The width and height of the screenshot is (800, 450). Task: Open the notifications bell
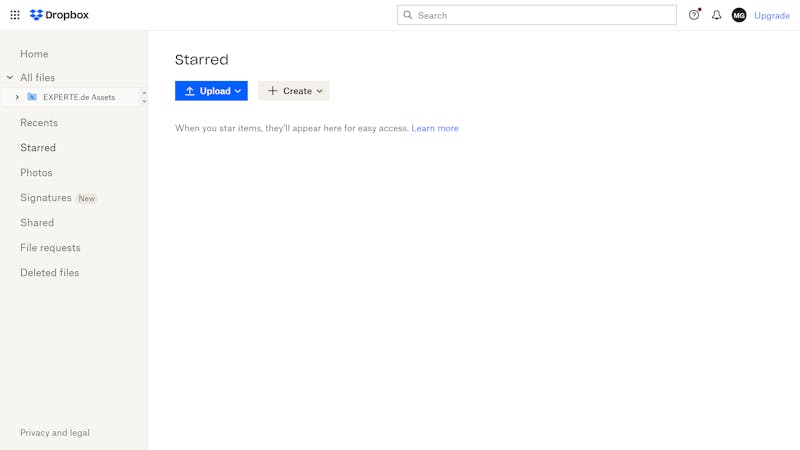pos(716,15)
